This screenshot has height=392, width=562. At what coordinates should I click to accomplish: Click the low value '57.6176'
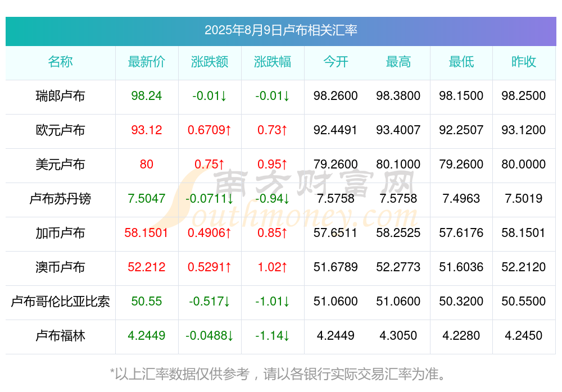[x=461, y=233]
